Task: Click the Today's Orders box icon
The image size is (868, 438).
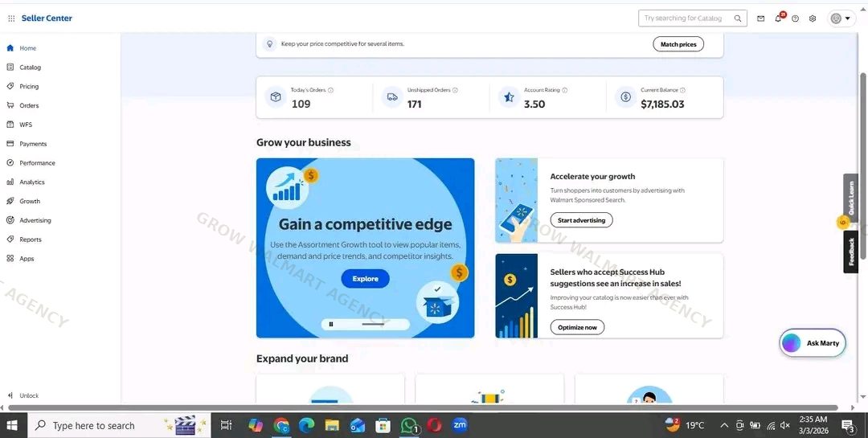Action: (x=276, y=97)
